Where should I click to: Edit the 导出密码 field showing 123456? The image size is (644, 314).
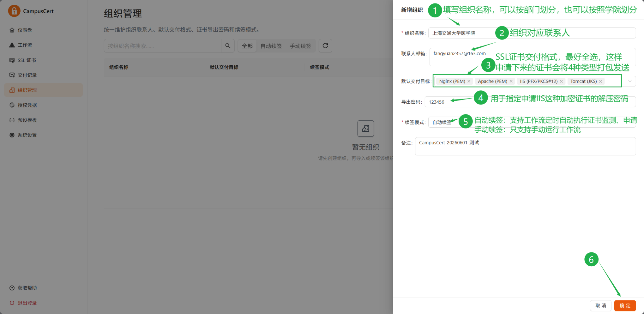[530, 102]
